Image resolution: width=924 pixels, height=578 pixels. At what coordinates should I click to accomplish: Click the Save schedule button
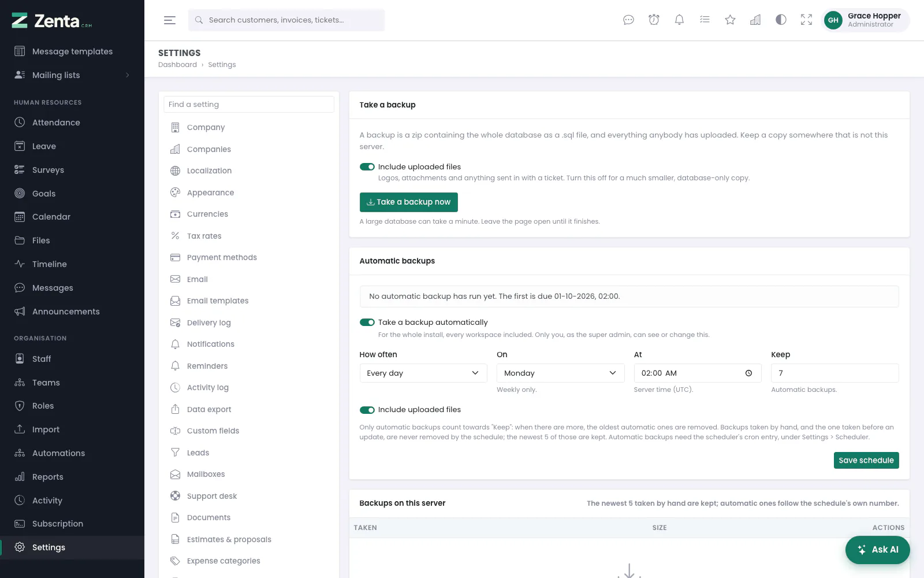coord(866,461)
